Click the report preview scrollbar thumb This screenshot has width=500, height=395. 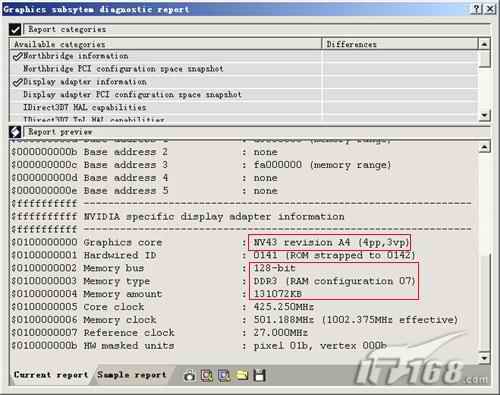(484, 302)
